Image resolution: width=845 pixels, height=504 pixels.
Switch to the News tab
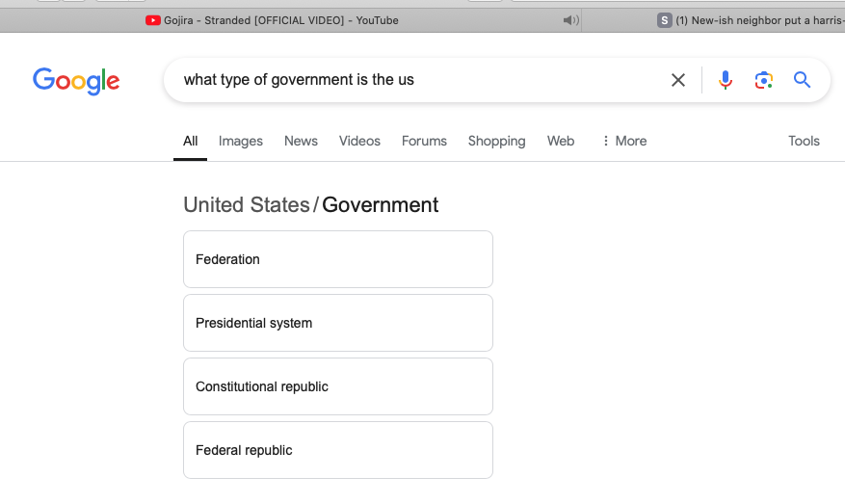click(301, 141)
